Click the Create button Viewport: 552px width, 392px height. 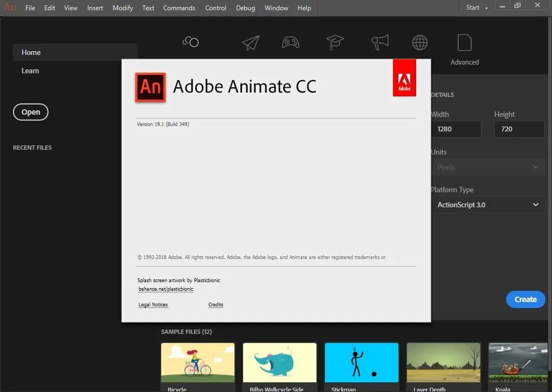[x=526, y=299]
